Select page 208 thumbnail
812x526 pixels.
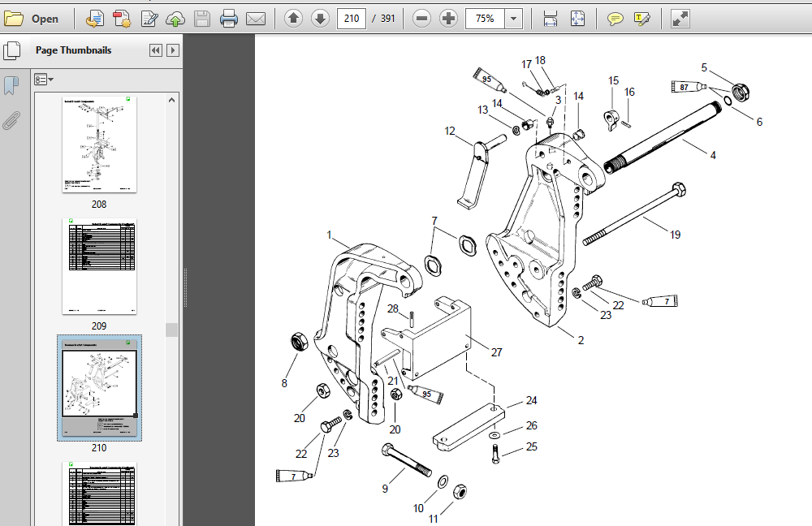coord(99,144)
